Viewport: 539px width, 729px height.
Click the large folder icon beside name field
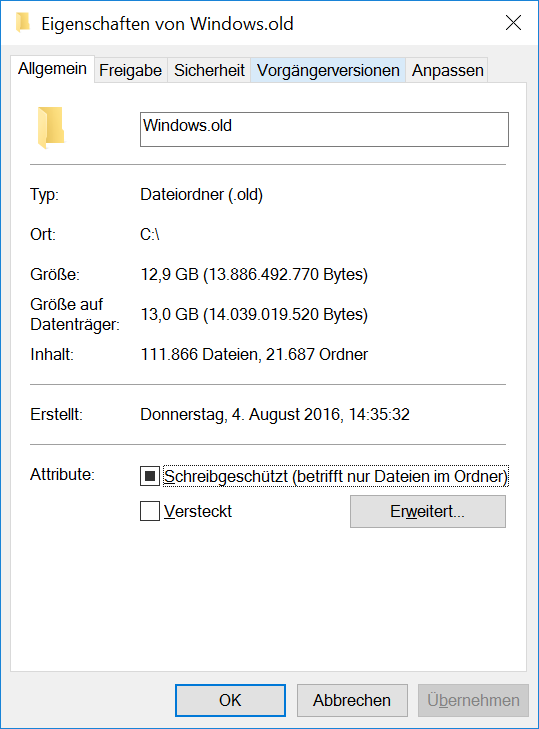pyautogui.click(x=51, y=128)
